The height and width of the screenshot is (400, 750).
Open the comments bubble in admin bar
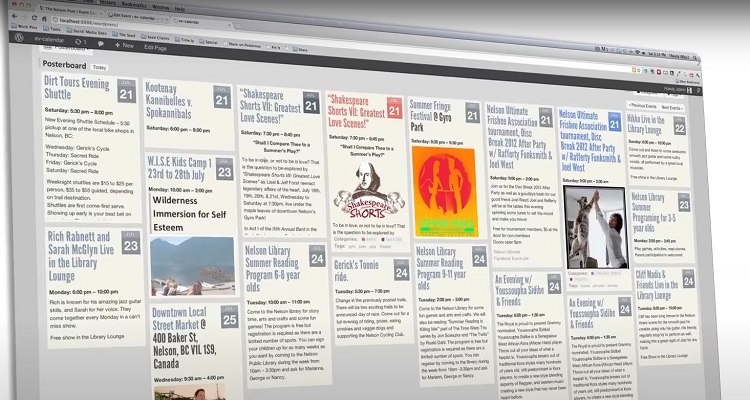[101, 43]
